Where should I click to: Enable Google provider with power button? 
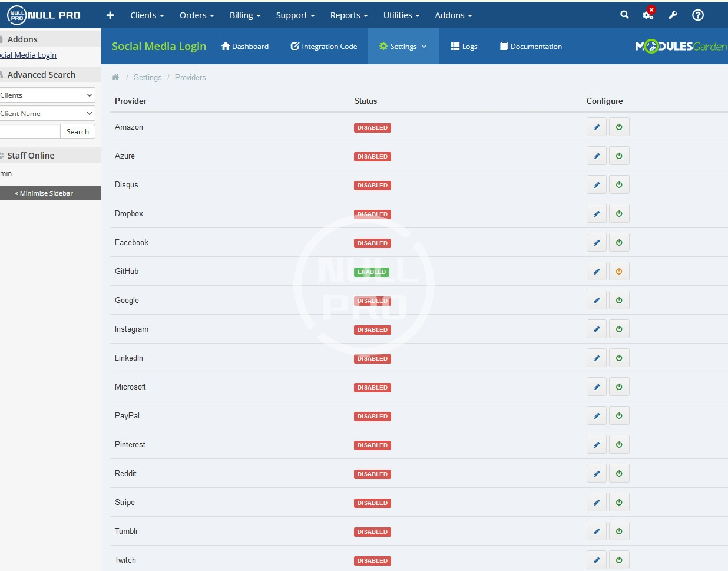[619, 301]
